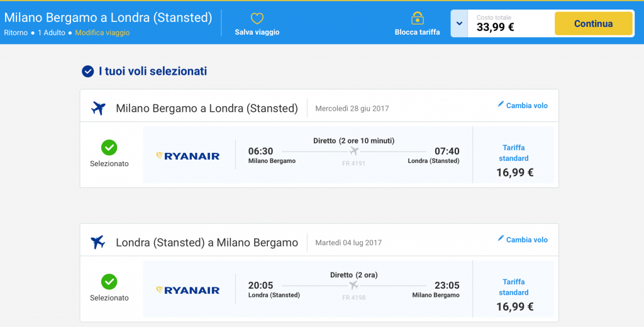Click pencil icon beside first Cambia volo
Viewport: 644px width, 327px height.
(501, 104)
